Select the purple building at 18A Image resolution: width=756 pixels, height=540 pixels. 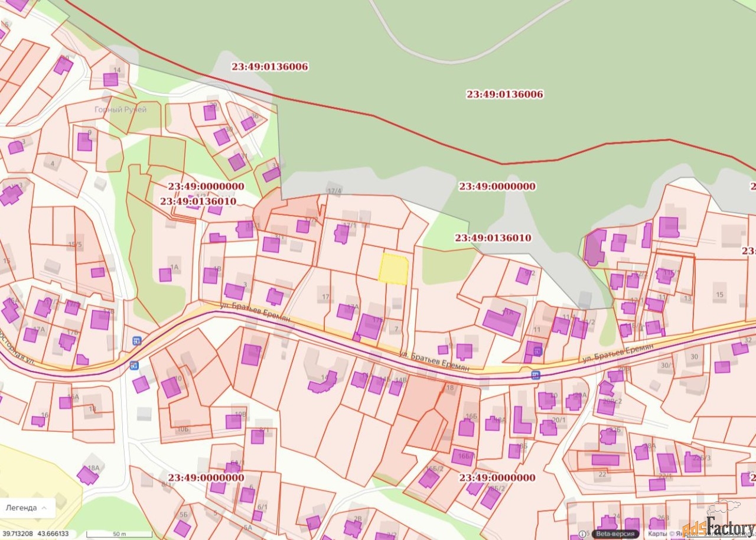tap(87, 476)
